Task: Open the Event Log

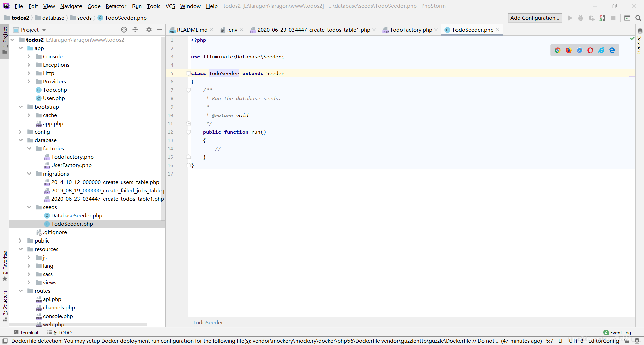Action: coord(617,333)
